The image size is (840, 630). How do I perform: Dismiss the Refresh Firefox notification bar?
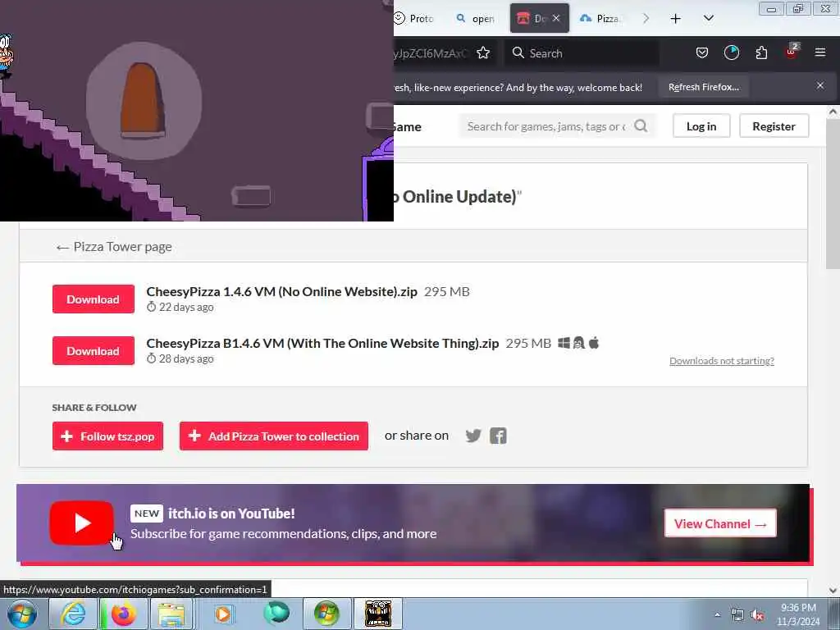pos(819,85)
